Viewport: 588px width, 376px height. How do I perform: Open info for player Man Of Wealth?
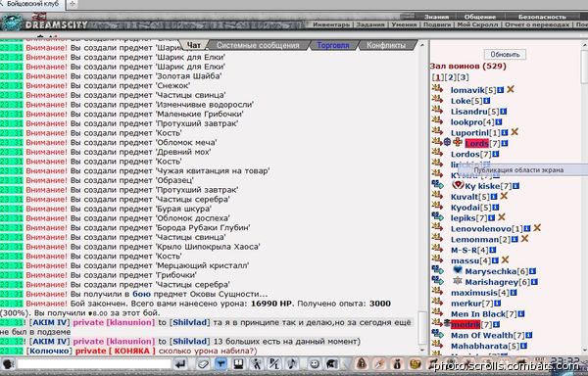529,336
